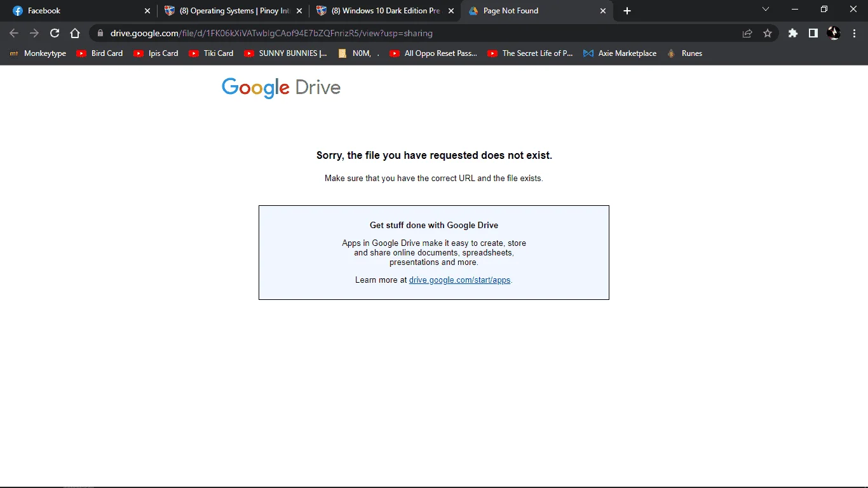Open the Monkeytype bookmark
This screenshot has height=488, width=868.
[x=38, y=53]
